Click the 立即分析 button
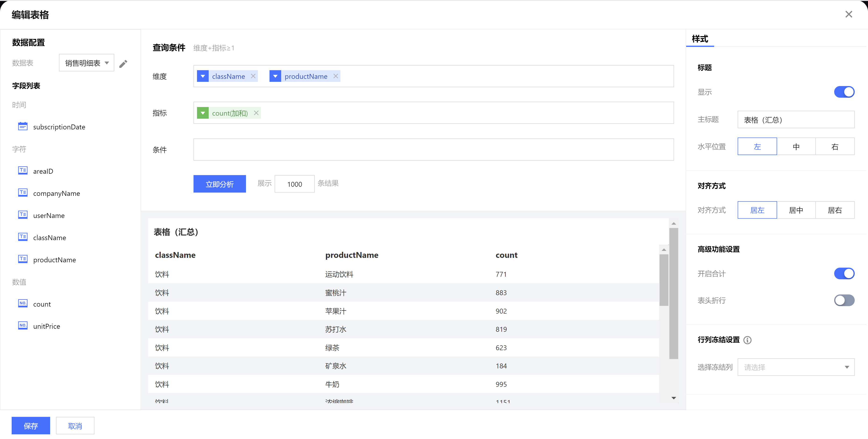This screenshot has width=868, height=439. (x=219, y=184)
